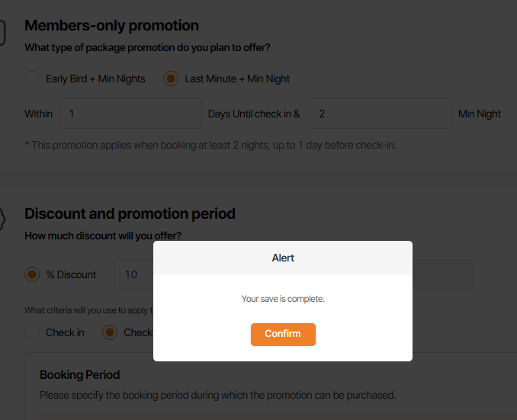
Task: Click the Members-only promotion section icon
Action: 2,32
